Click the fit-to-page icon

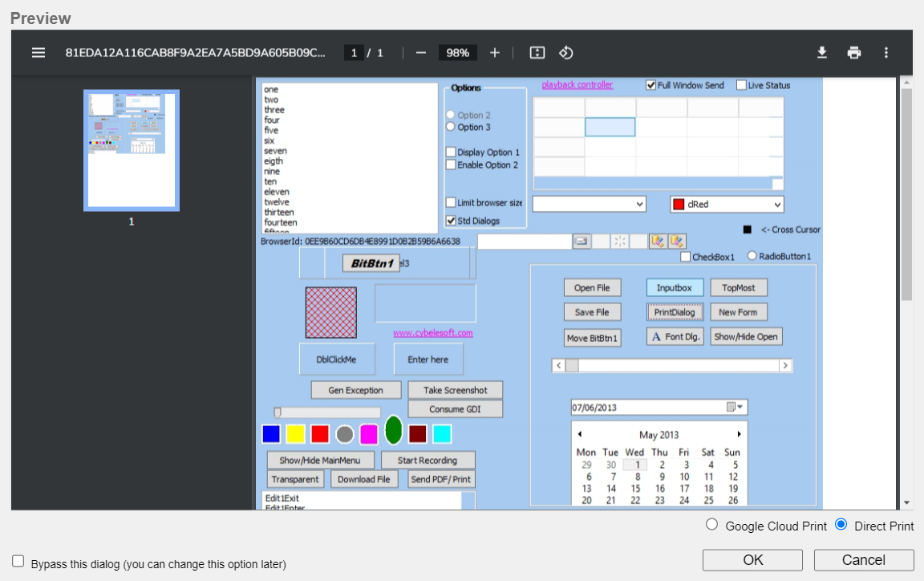[x=537, y=52]
